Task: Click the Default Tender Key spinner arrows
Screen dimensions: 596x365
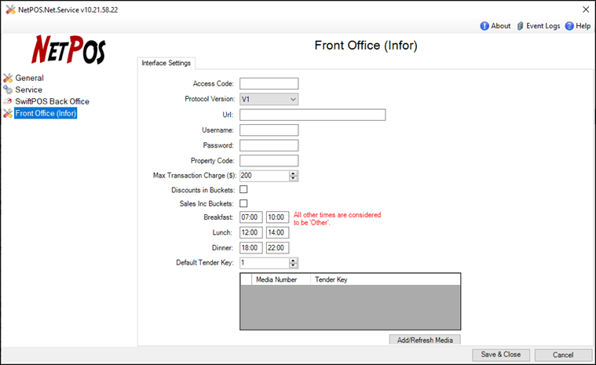Action: pos(293,263)
